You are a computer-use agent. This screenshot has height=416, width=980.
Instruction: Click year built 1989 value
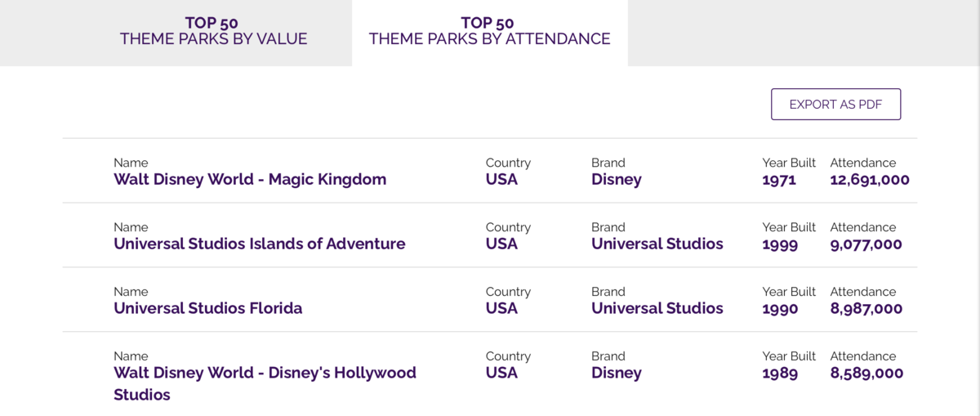coord(780,374)
